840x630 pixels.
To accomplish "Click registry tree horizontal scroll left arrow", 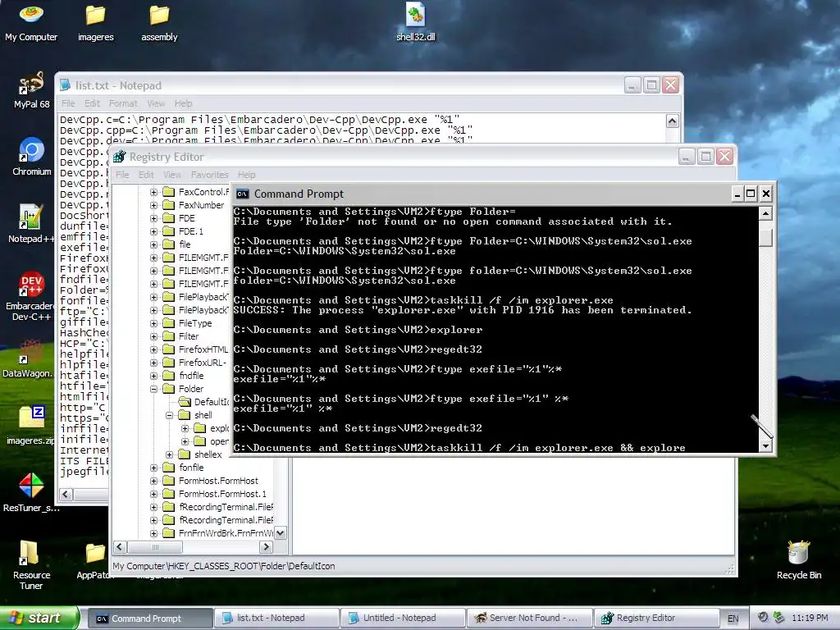I will pyautogui.click(x=120, y=547).
